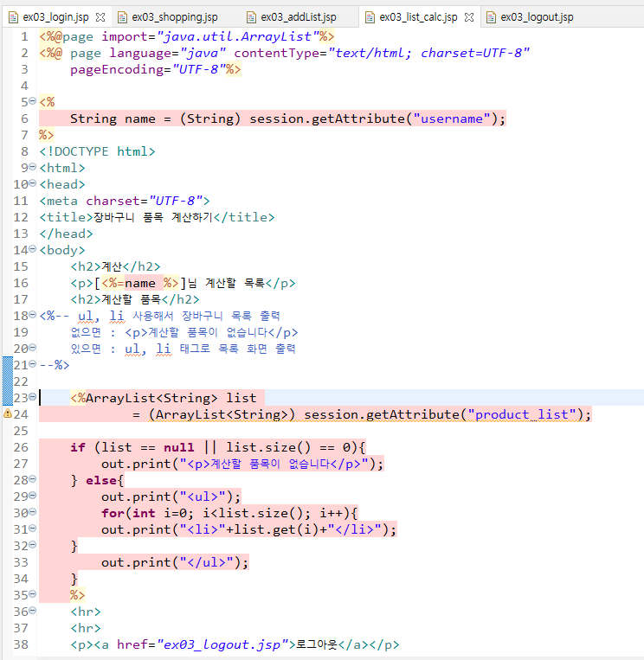
Task: Click the "username" string on line 6
Action: pos(452,119)
